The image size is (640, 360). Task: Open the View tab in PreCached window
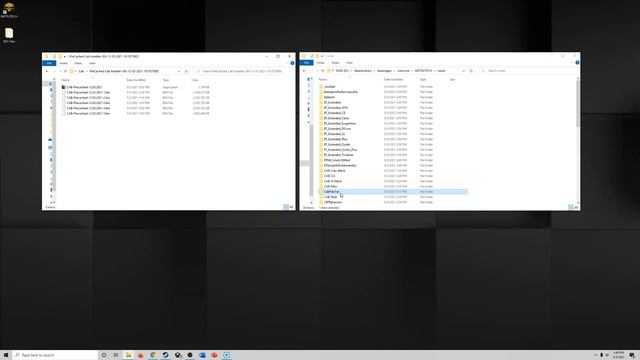click(92, 63)
